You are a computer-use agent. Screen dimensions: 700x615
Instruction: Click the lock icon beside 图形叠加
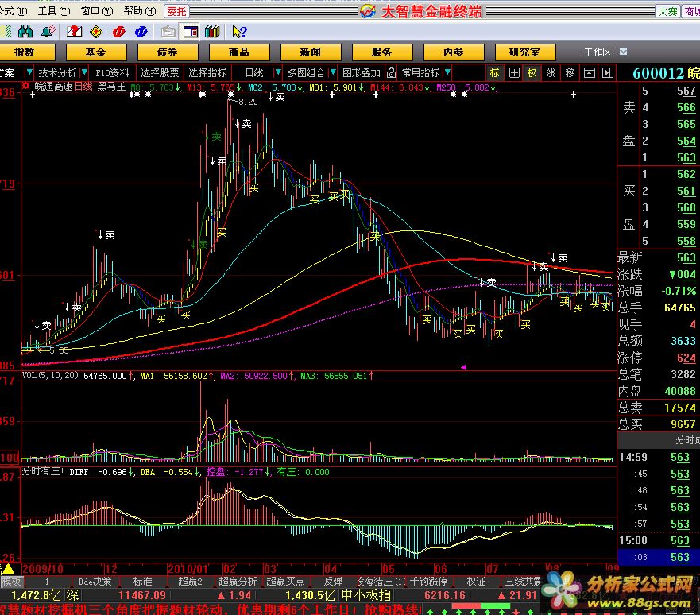(391, 72)
